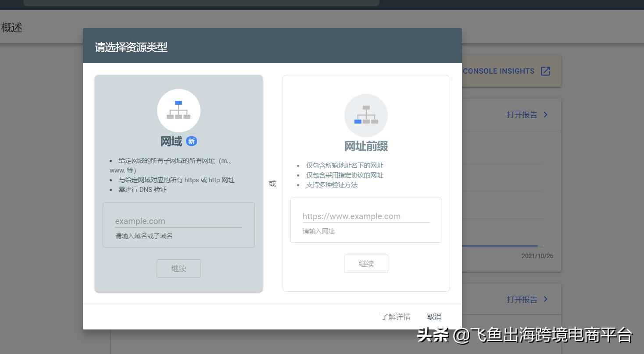
Task: Open the 概述 overview section
Action: [x=11, y=27]
